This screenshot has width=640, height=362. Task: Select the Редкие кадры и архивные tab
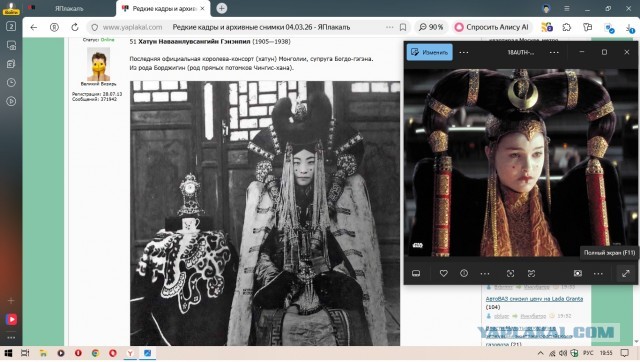163,8
